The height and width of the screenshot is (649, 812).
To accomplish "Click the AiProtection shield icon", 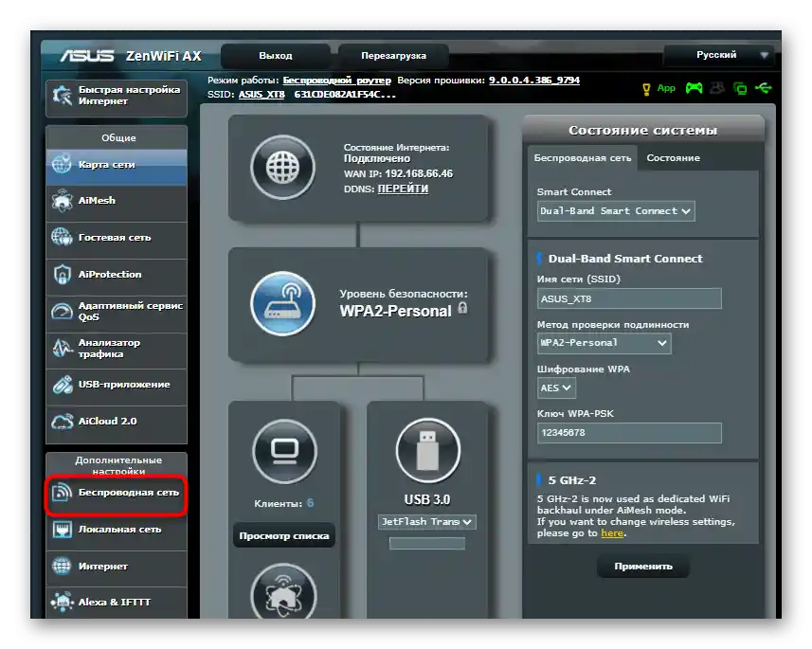I will (x=63, y=274).
